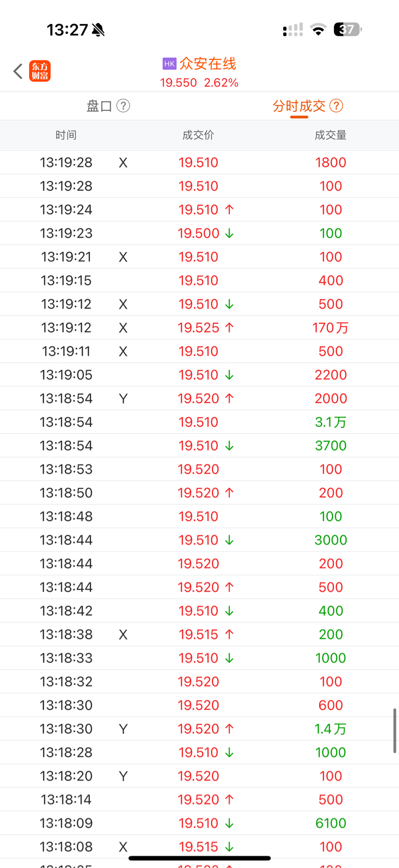The image size is (399, 868).
Task: Tap the 成交量 column header
Action: click(x=330, y=135)
